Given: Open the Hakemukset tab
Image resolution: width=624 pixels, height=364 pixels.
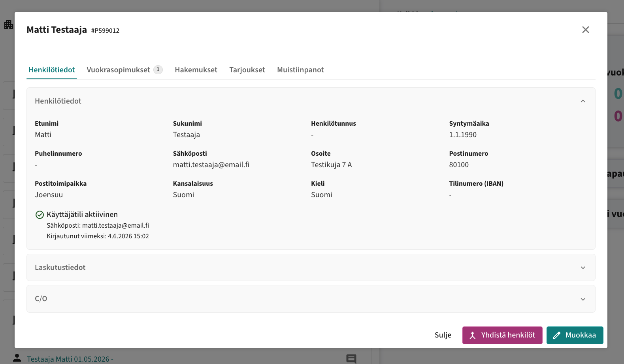Looking at the screenshot, I should 196,70.
